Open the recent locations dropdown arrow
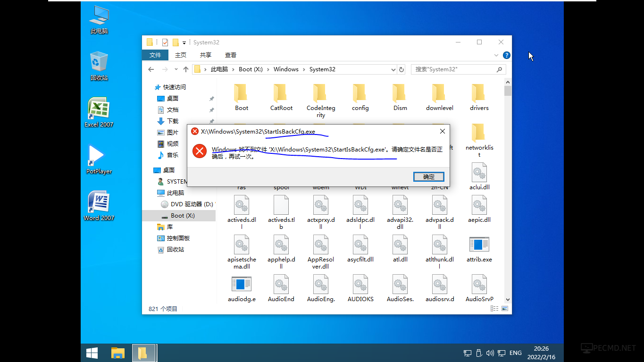Viewport: 644px width, 362px height. tap(176, 69)
